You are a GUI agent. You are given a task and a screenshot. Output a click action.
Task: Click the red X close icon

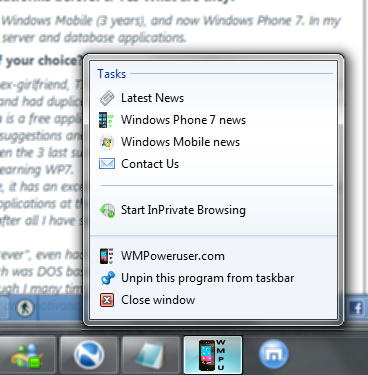pyautogui.click(x=107, y=300)
